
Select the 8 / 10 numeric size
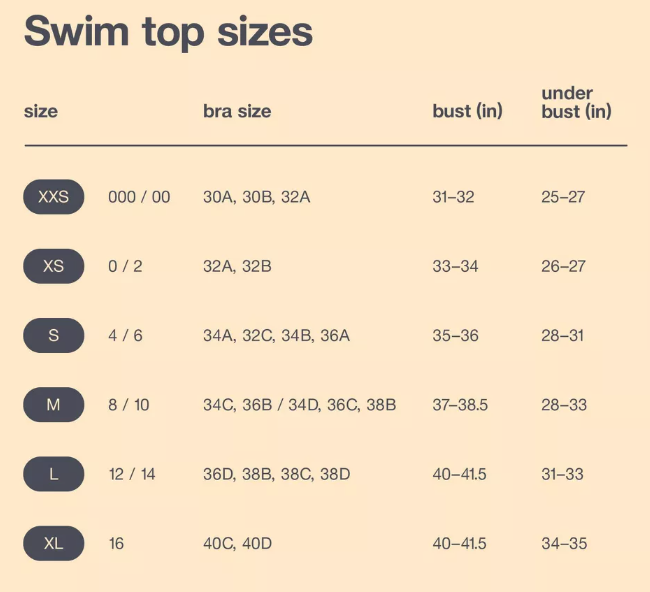(129, 405)
